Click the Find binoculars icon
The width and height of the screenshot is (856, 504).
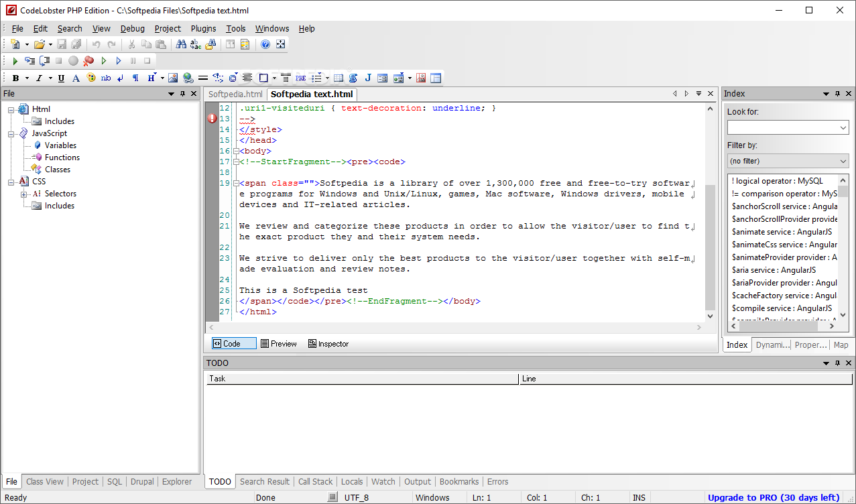pyautogui.click(x=181, y=44)
